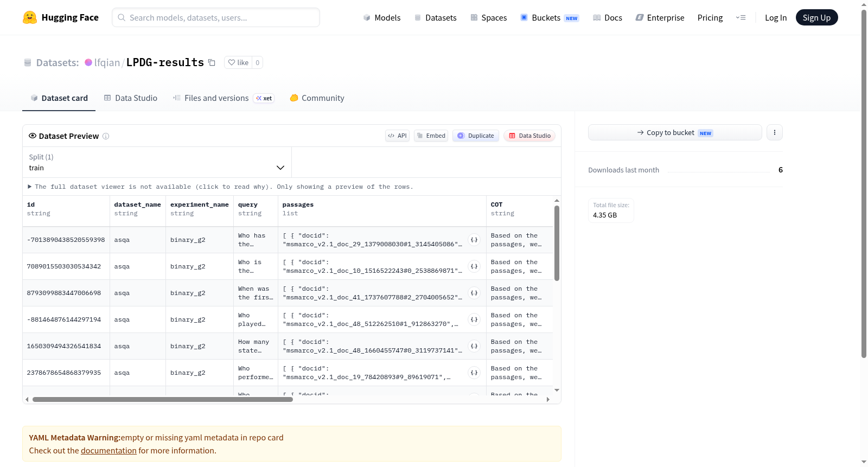
Task: Switch to the Dataset card tab
Action: coord(59,98)
